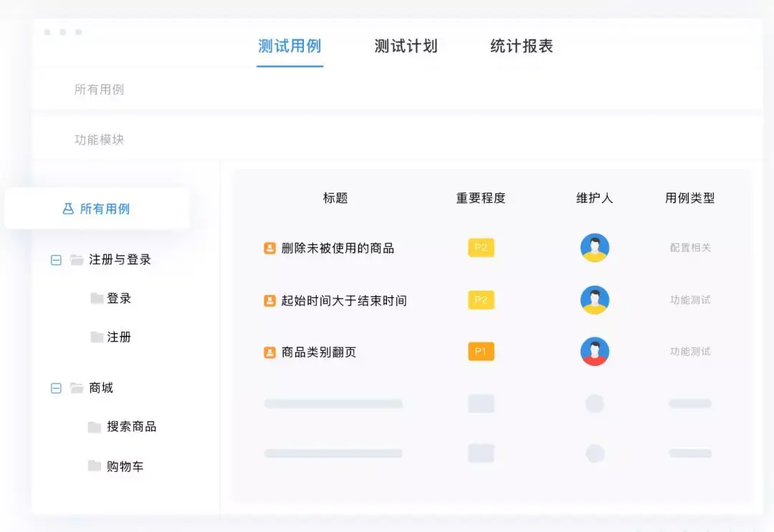Click the highlighted 所有用例 sidebar item

(x=97, y=208)
